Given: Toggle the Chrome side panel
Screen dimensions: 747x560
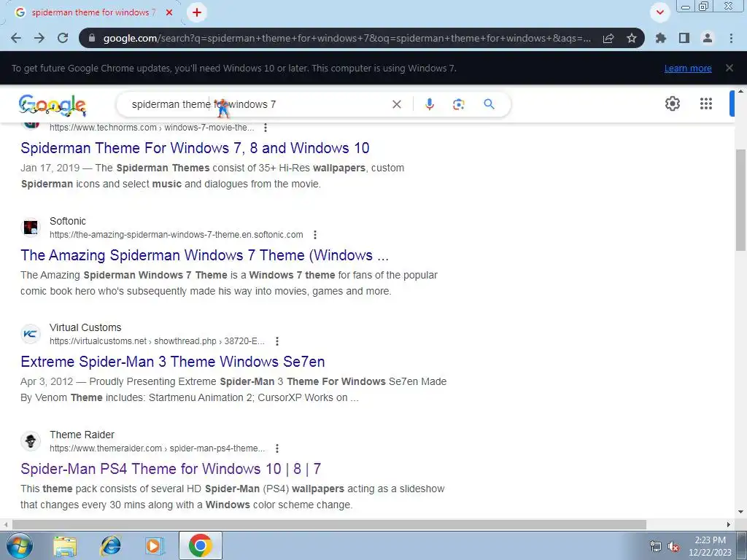Looking at the screenshot, I should [x=684, y=38].
